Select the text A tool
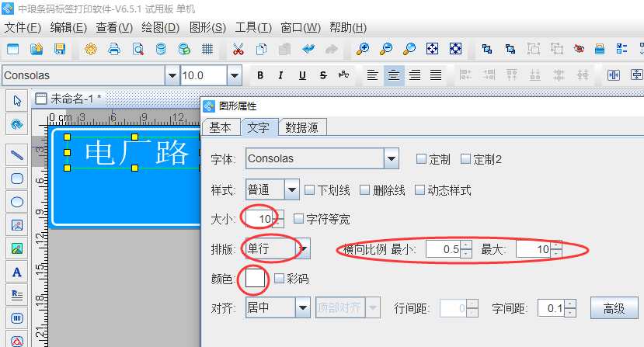644x347 pixels. [x=17, y=272]
